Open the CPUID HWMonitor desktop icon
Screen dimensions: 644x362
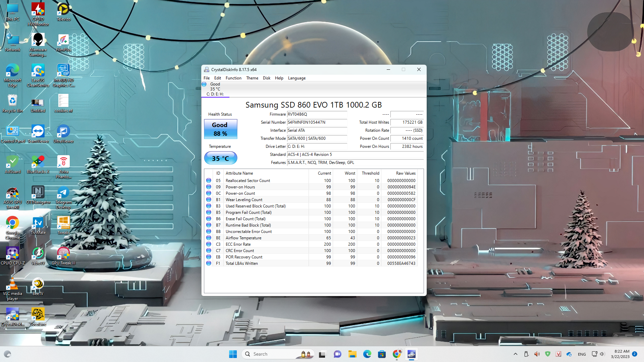tap(38, 14)
